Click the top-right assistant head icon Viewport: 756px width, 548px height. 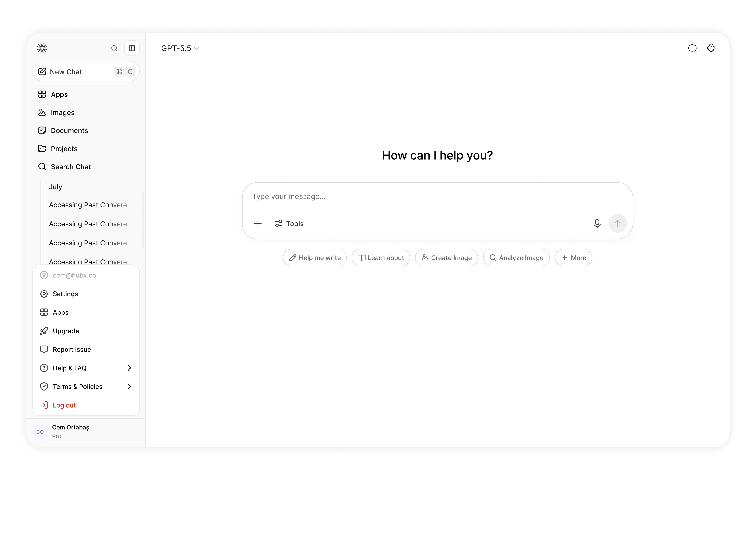[711, 48]
